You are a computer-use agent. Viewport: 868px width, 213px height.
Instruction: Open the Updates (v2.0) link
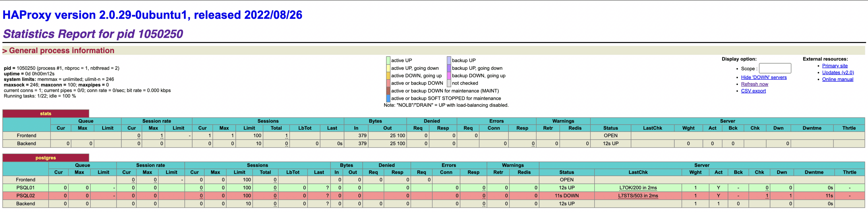(x=838, y=72)
